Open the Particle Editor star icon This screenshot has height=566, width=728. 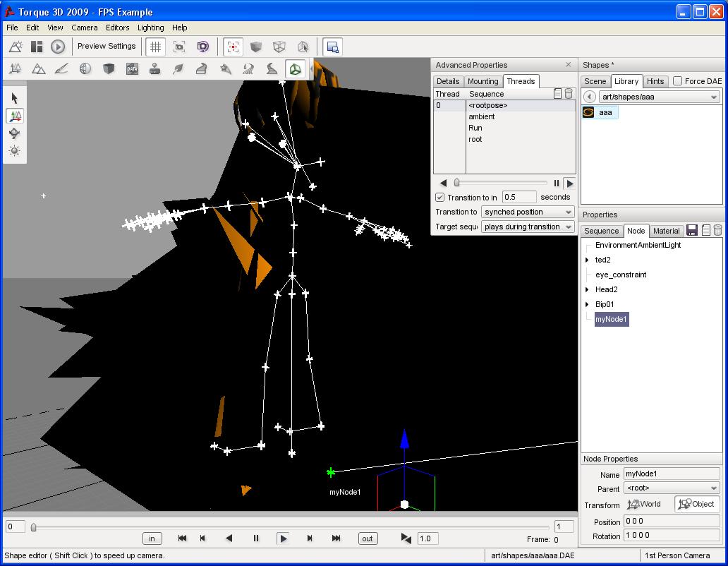coord(226,69)
